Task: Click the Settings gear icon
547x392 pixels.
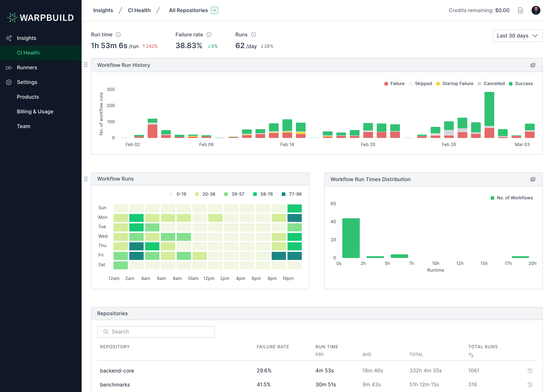Action: click(x=9, y=82)
